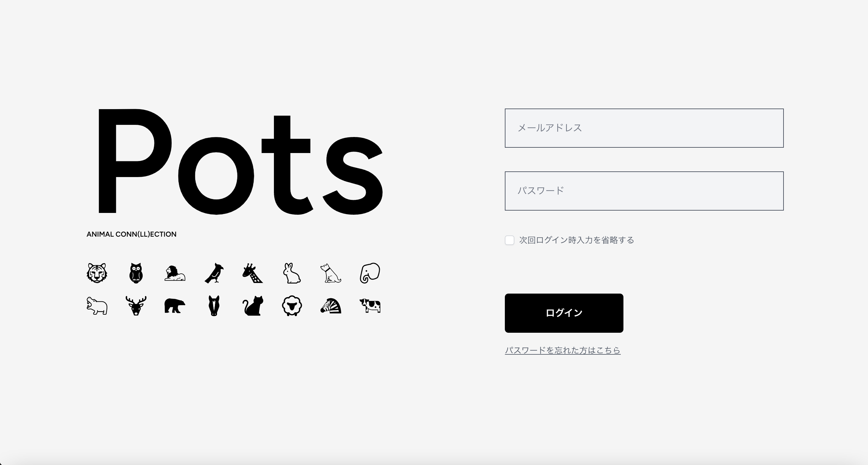Select the bear silhouette icon
This screenshot has height=465, width=868.
click(175, 306)
